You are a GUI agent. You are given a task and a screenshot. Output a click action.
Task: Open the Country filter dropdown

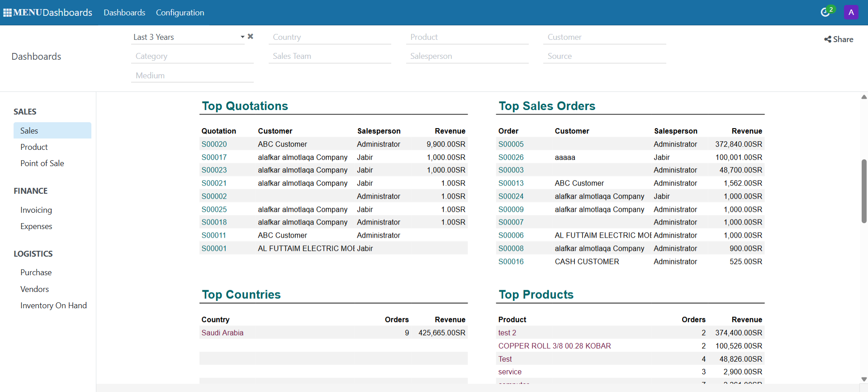click(x=329, y=37)
